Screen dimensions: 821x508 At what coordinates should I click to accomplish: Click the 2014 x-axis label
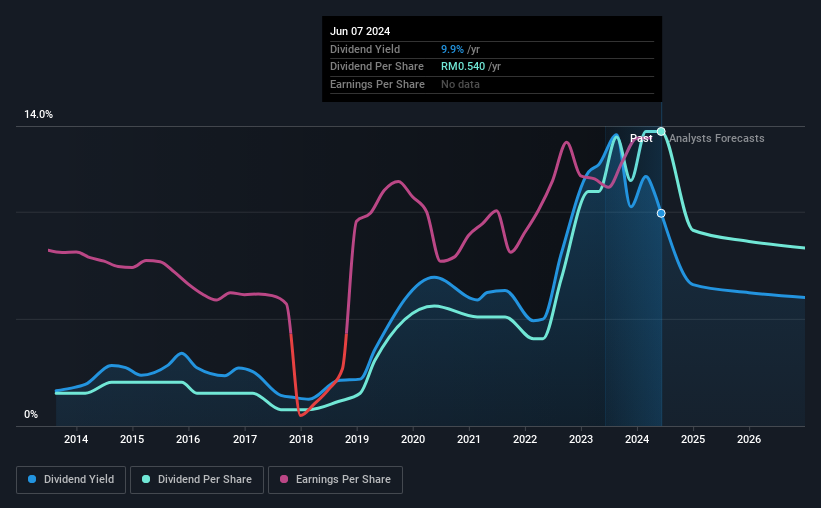click(x=76, y=439)
